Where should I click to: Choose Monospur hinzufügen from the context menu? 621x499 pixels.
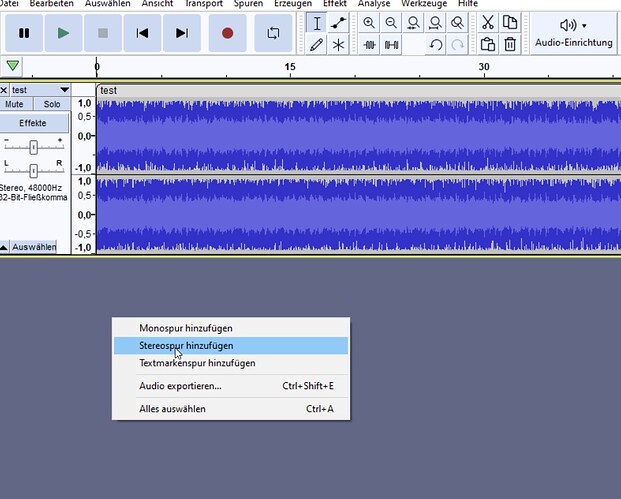click(231, 328)
